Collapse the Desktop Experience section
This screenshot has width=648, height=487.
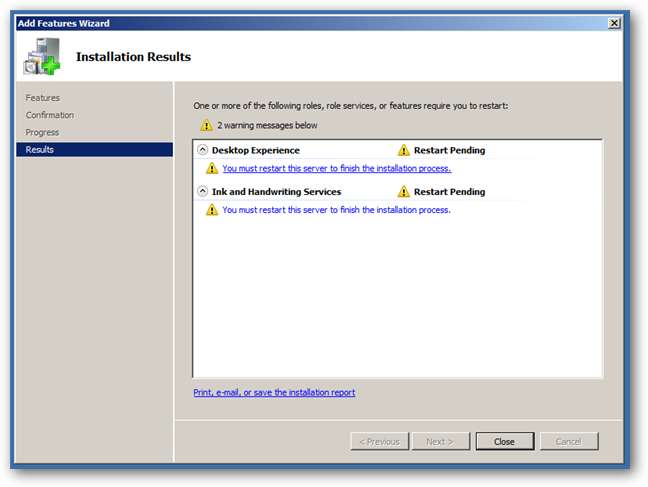pos(202,150)
